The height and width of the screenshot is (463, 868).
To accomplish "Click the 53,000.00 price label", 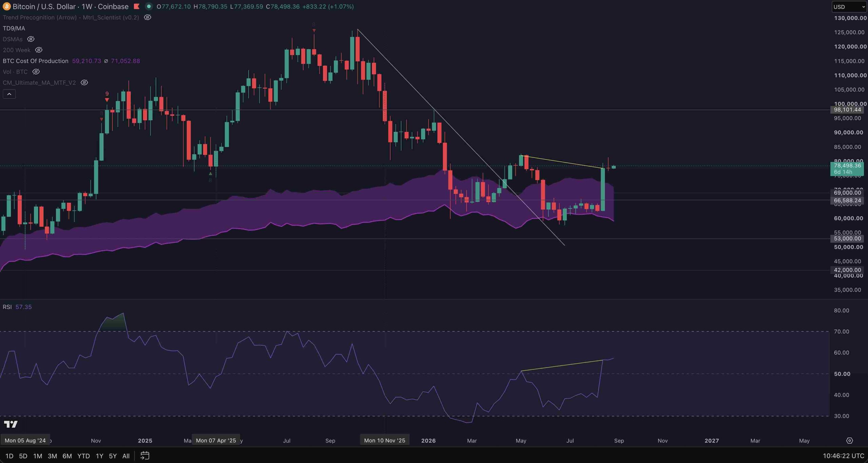I will click(x=847, y=239).
